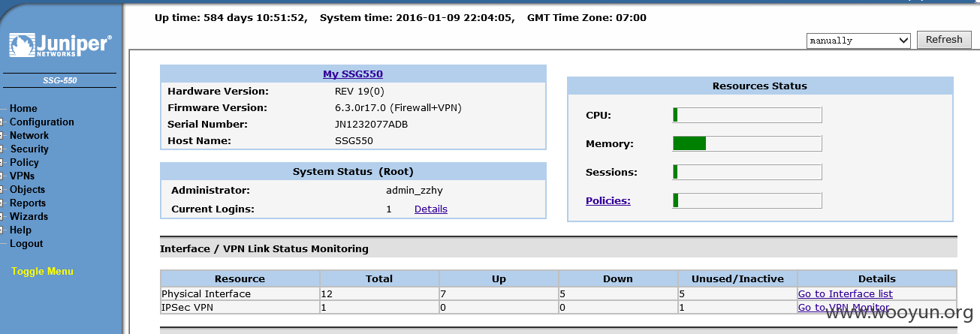Open the Configuration menu label
This screenshot has width=980, height=334.
42,122
